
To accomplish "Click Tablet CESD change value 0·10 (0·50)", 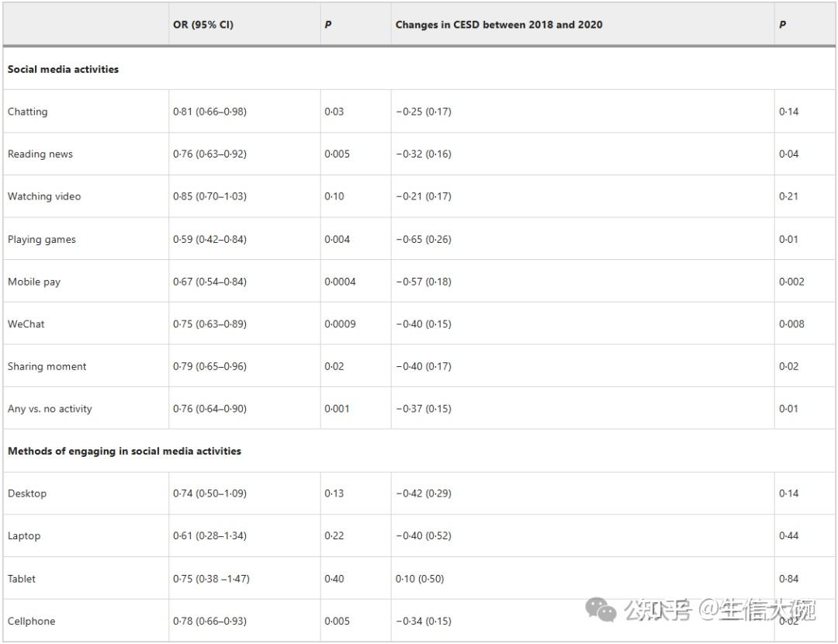I will pos(420,579).
